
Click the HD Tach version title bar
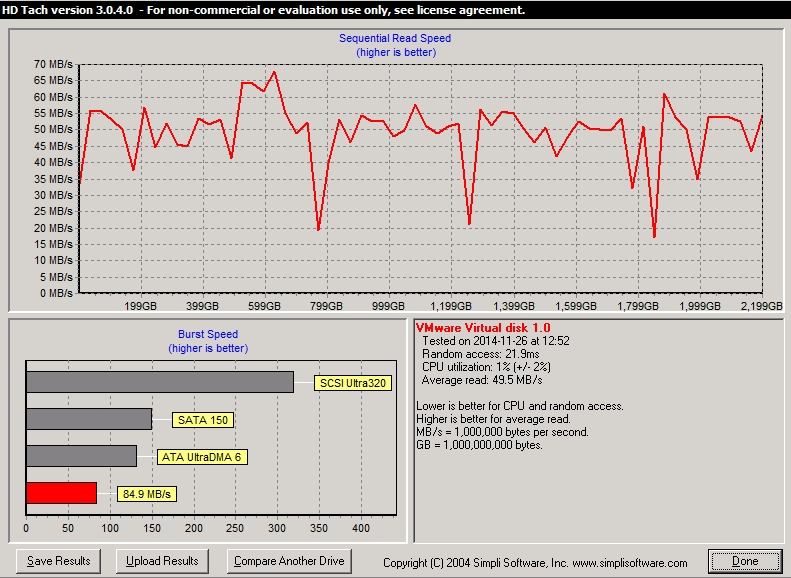[396, 10]
